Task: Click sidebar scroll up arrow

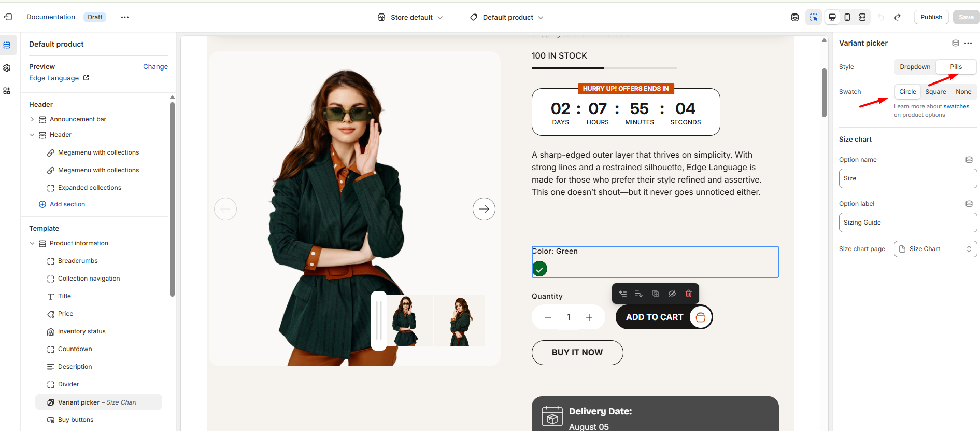Action: (172, 98)
